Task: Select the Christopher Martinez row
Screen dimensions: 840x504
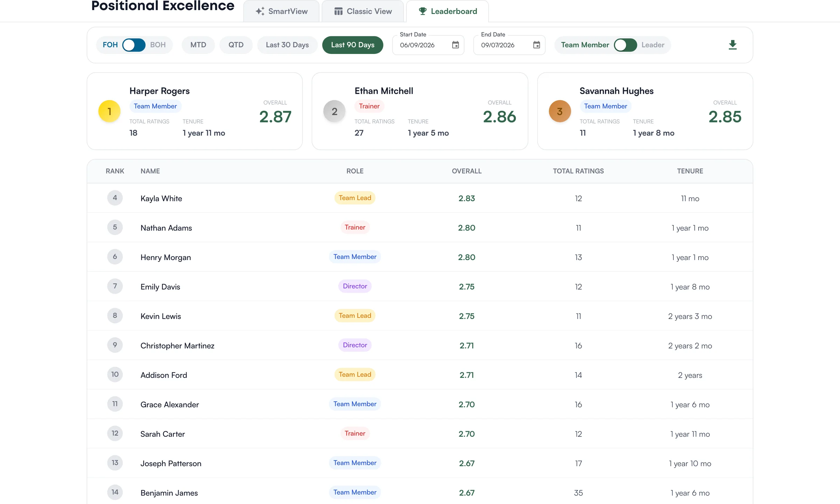Action: pyautogui.click(x=420, y=345)
